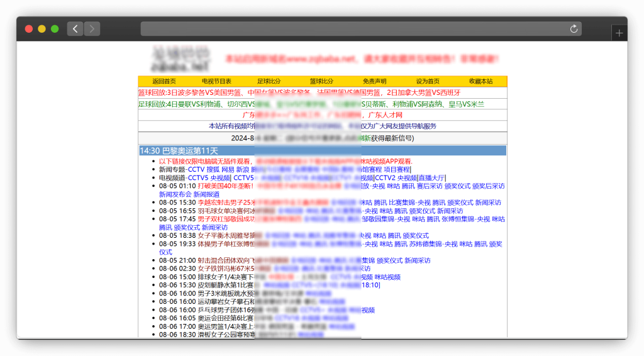Open the 返回首页 menu item
This screenshot has height=356, width=644.
tap(164, 81)
